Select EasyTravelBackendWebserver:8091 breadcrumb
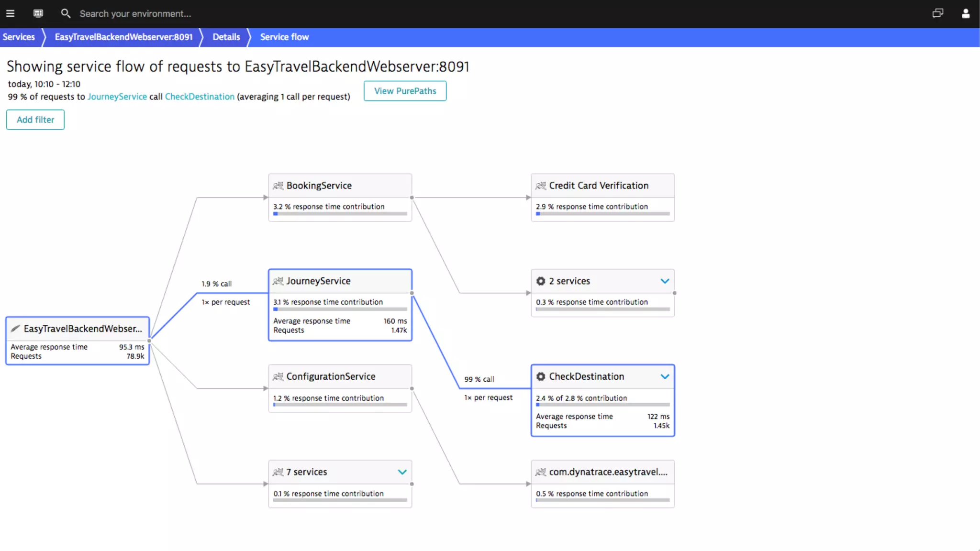The image size is (980, 551). pyautogui.click(x=123, y=37)
